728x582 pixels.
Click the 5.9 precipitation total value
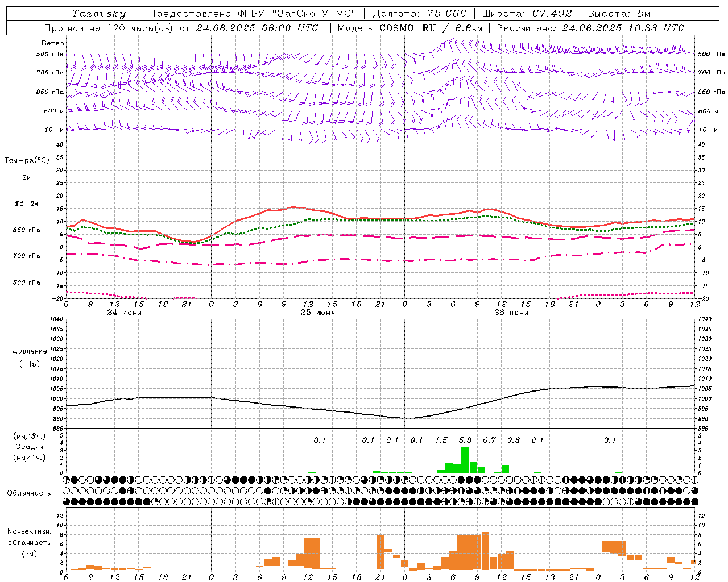tap(465, 440)
